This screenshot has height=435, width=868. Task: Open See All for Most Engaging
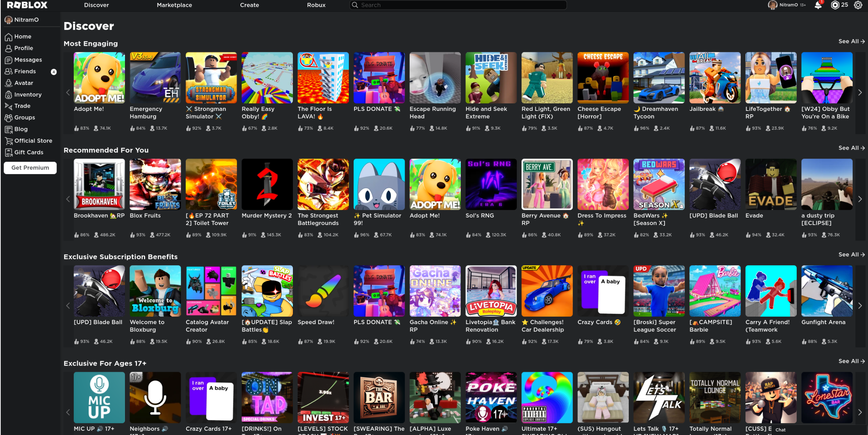click(x=851, y=41)
